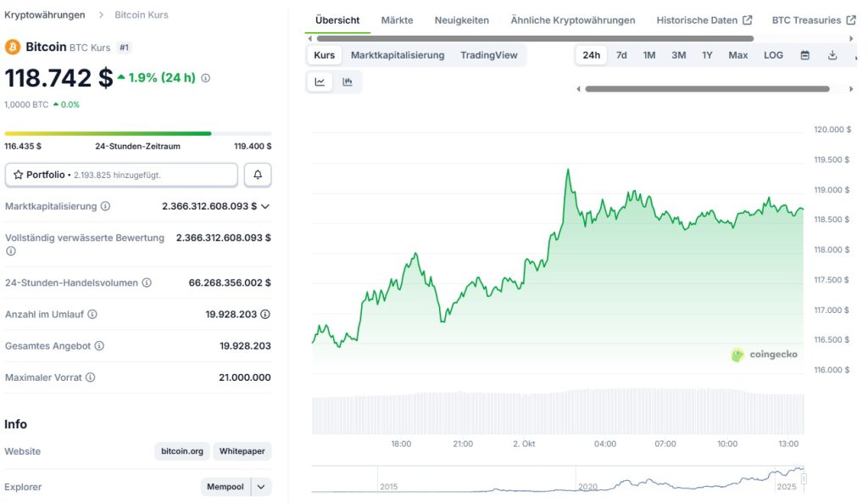Add Bitcoin to Portfolio
The image size is (868, 503).
(121, 175)
